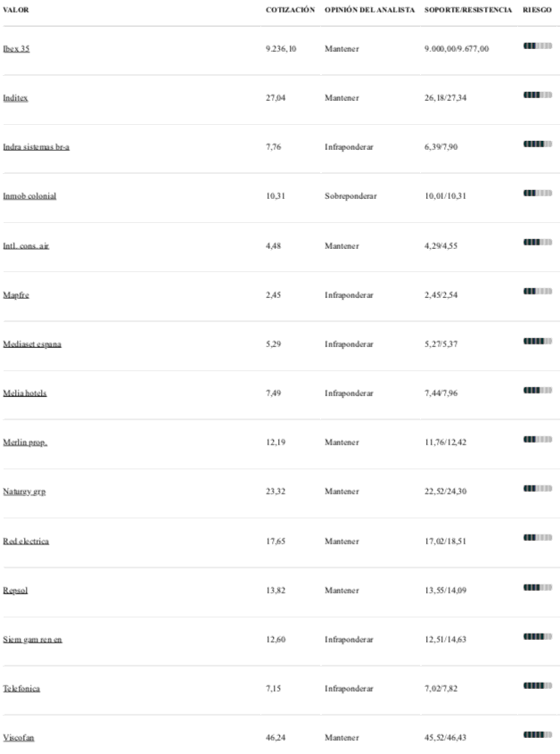Screen dimensions: 560x754
Task: Open the Mediaset espana link
Action: click(x=32, y=344)
